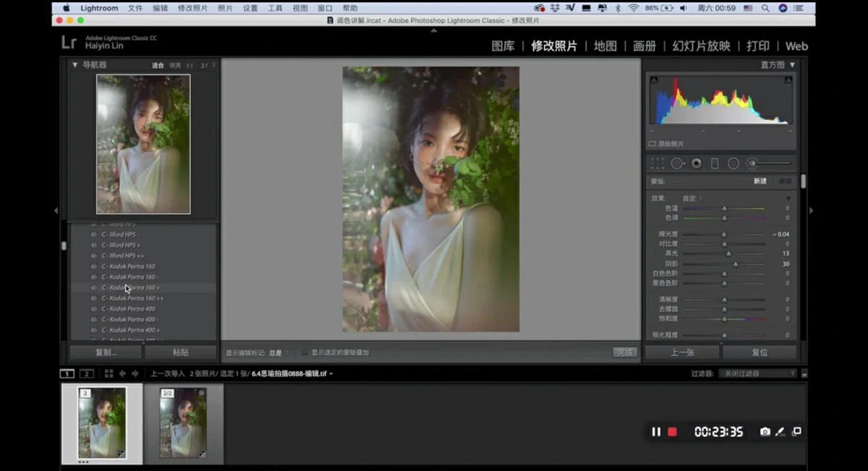Click the 粘贴 paste settings button
868x471 pixels.
[180, 352]
